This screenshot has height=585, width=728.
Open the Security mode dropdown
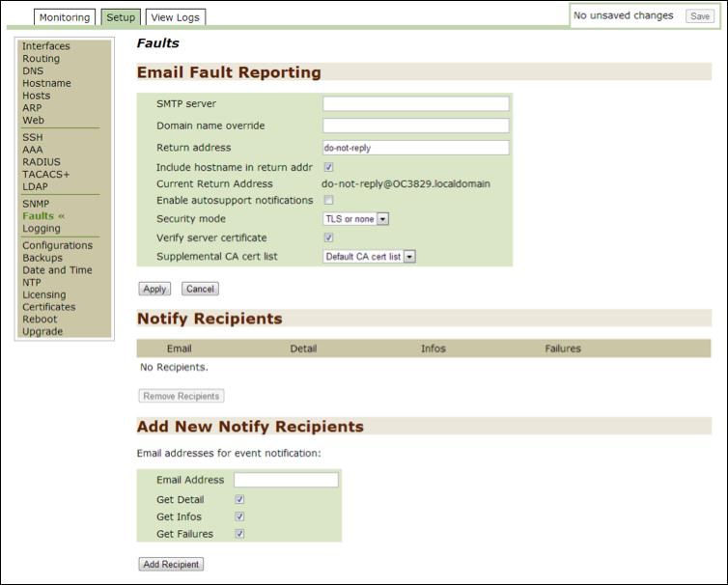355,219
